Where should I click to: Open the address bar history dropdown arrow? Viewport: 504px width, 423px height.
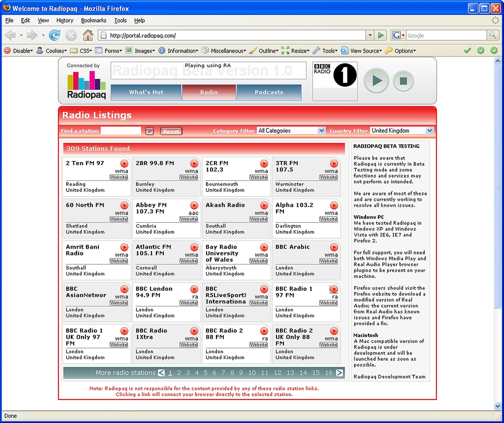tap(370, 35)
